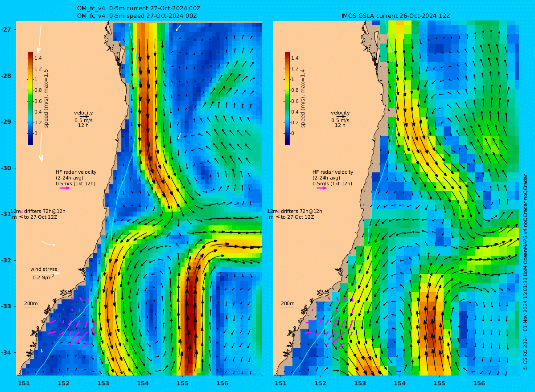Click the left map cyan 200m line sample
The height and width of the screenshot is (392, 535).
pos(30,307)
